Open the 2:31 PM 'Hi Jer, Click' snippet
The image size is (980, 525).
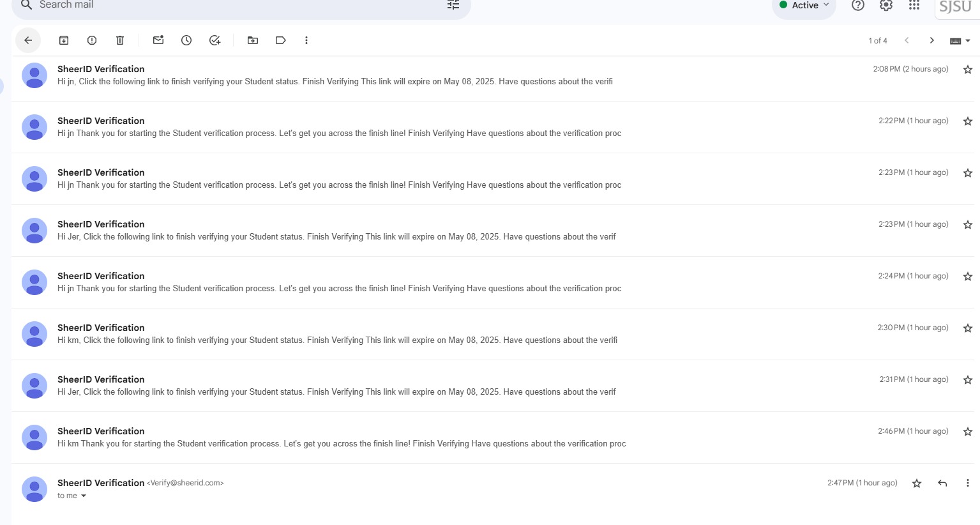click(x=336, y=392)
